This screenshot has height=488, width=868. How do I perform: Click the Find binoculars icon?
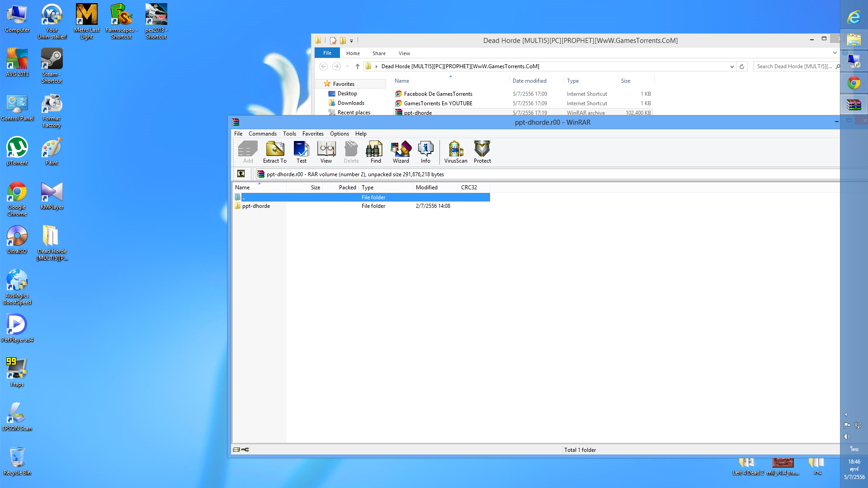[x=375, y=151]
